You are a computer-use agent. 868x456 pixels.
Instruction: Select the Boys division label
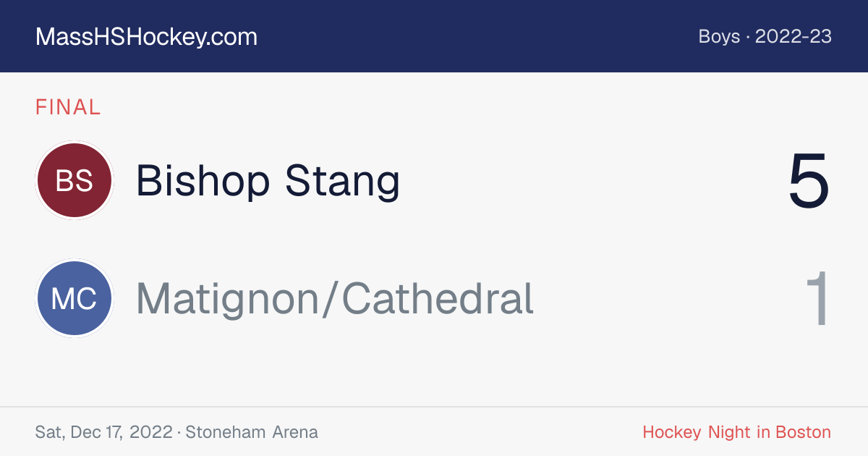pos(719,36)
